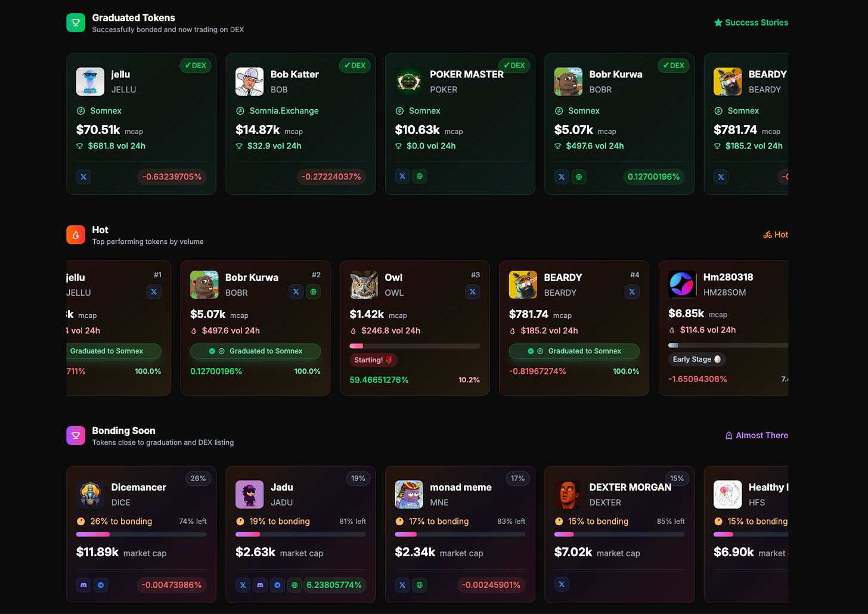Click the orange Hot link at right
868x614 pixels.
tap(776, 234)
